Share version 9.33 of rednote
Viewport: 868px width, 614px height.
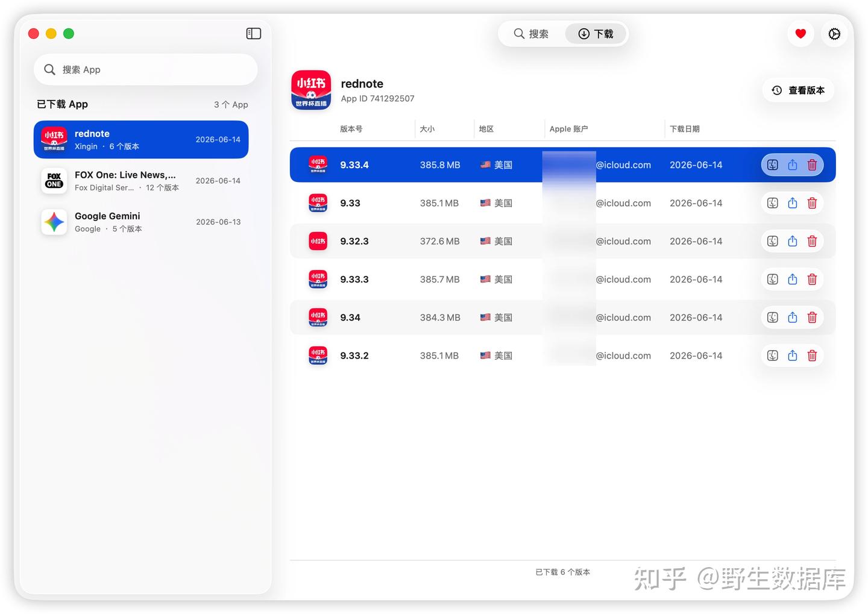click(x=793, y=203)
